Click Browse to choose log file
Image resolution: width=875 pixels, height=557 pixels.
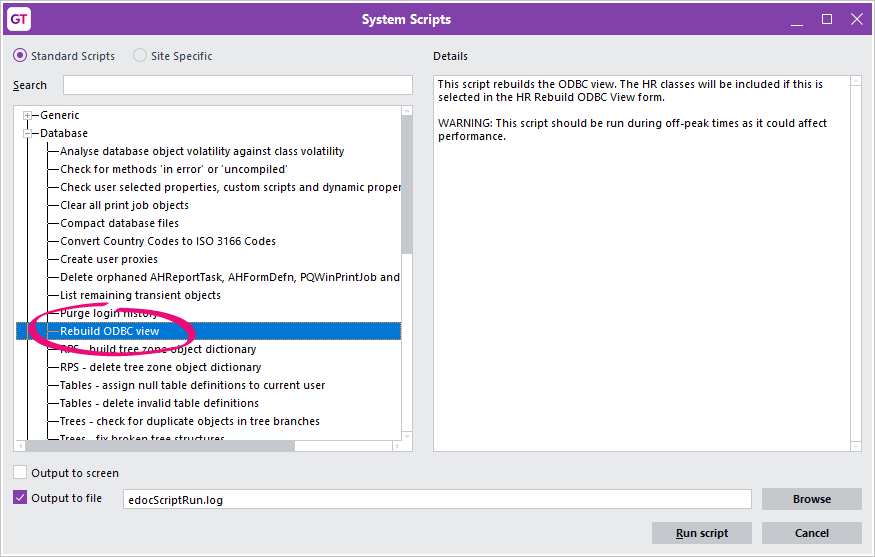(811, 499)
